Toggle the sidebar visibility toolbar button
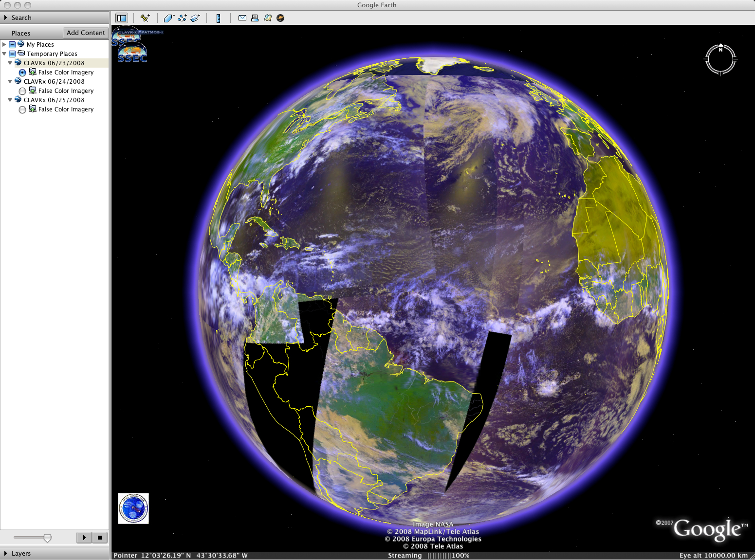Viewport: 755px width, 560px height. pyautogui.click(x=121, y=18)
